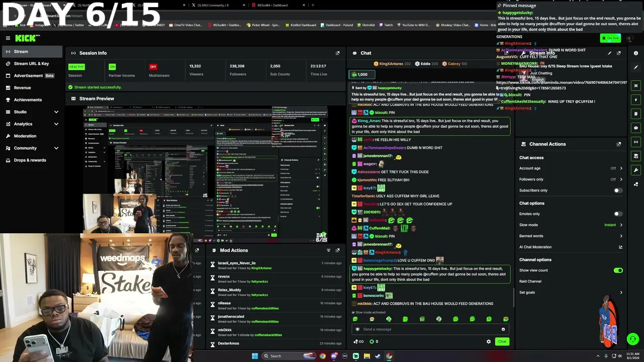Image resolution: width=644 pixels, height=362 pixels.
Task: Click the AI Chat Moderation link
Action: pyautogui.click(x=535, y=247)
